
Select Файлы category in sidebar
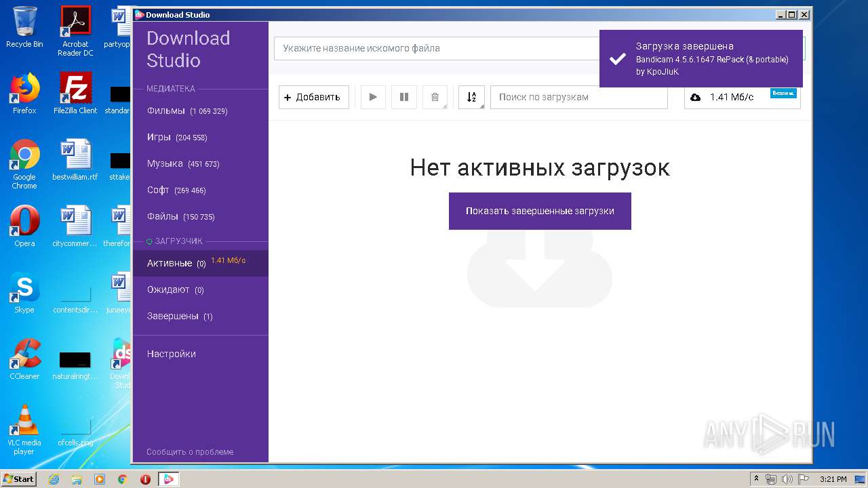(201, 216)
